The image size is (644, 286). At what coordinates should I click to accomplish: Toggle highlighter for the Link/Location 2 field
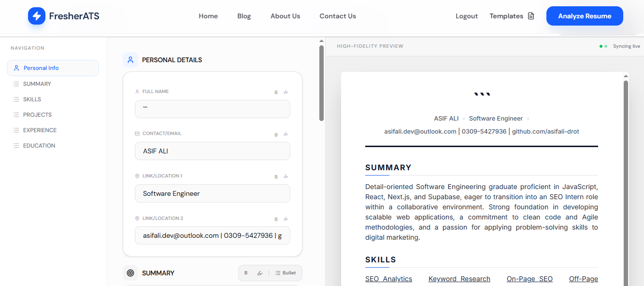tap(286, 219)
